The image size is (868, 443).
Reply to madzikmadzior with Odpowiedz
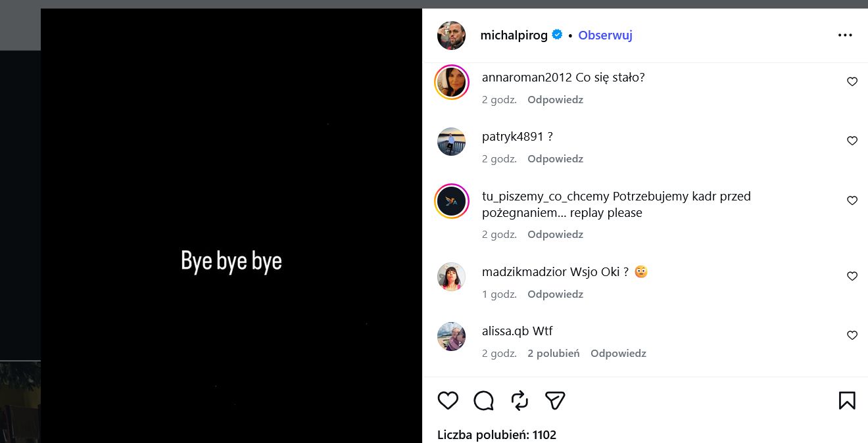click(555, 294)
